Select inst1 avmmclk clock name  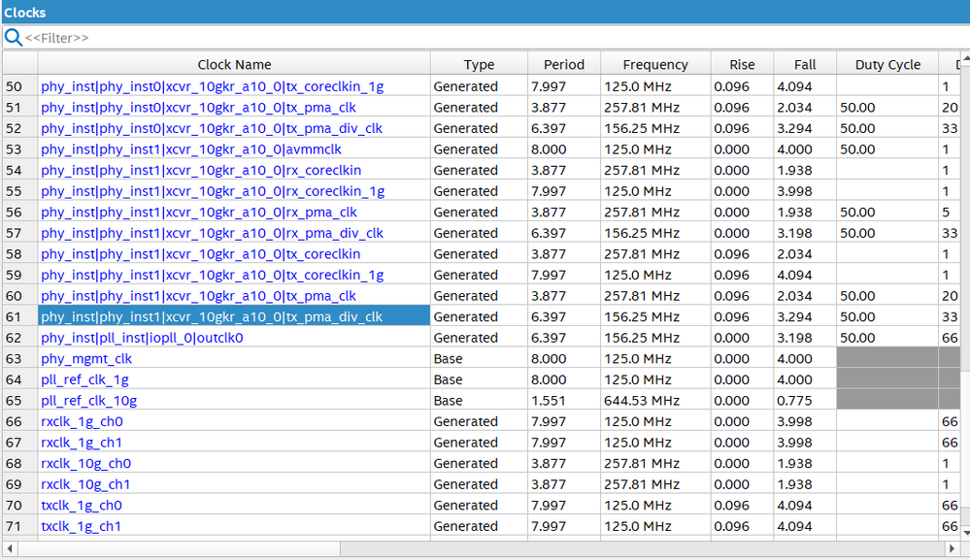190,149
